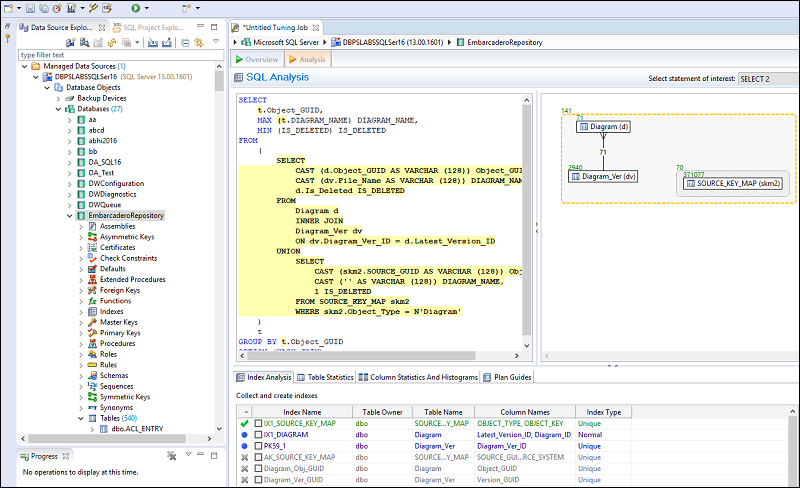
Task: Click Link with Editor arrows icon
Action: 198,42
